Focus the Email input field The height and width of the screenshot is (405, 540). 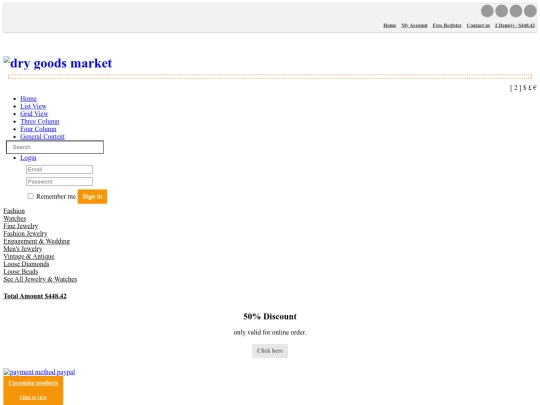(59, 169)
